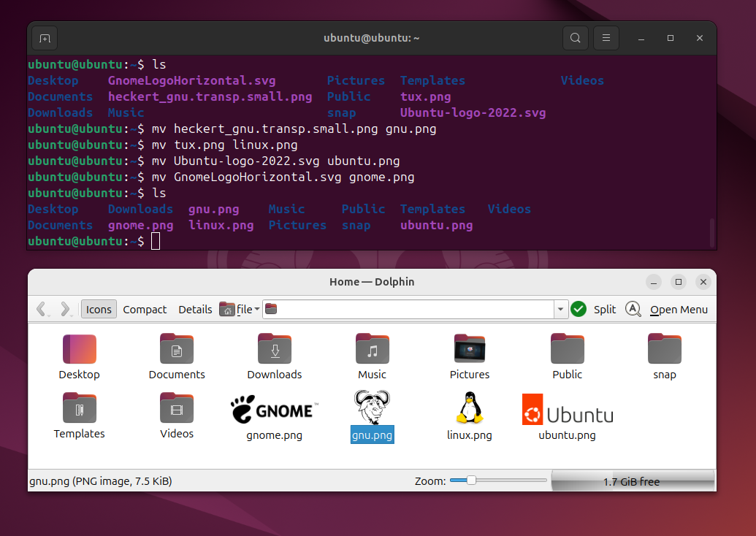
Task: Click the highlighted gnu.png file name label
Action: (x=373, y=434)
